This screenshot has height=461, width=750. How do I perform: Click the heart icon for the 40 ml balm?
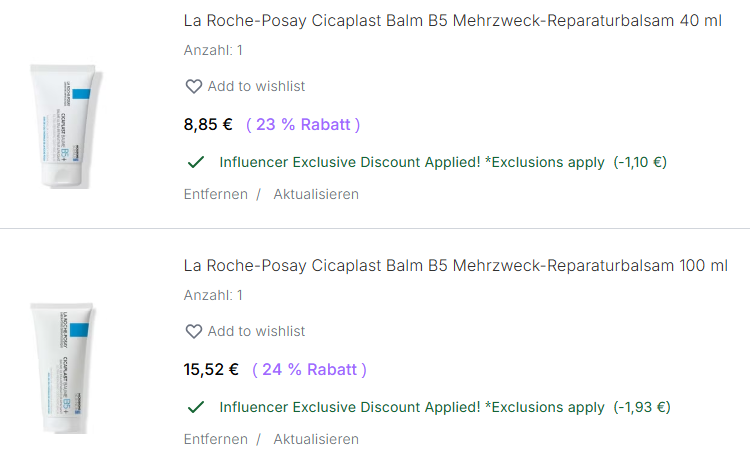pyautogui.click(x=194, y=87)
